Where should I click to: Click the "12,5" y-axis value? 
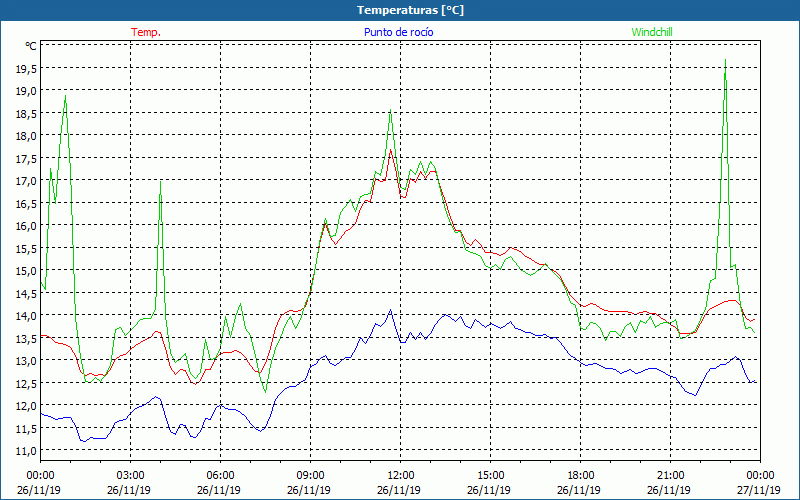tap(27, 383)
